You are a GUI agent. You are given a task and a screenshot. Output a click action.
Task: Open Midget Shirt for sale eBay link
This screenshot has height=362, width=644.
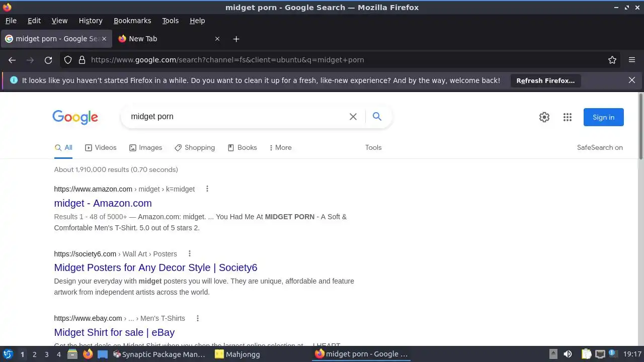pos(114,332)
